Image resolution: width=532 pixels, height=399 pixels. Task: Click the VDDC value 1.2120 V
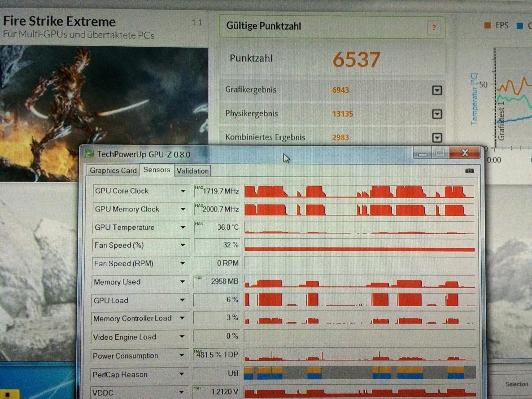pyautogui.click(x=216, y=391)
